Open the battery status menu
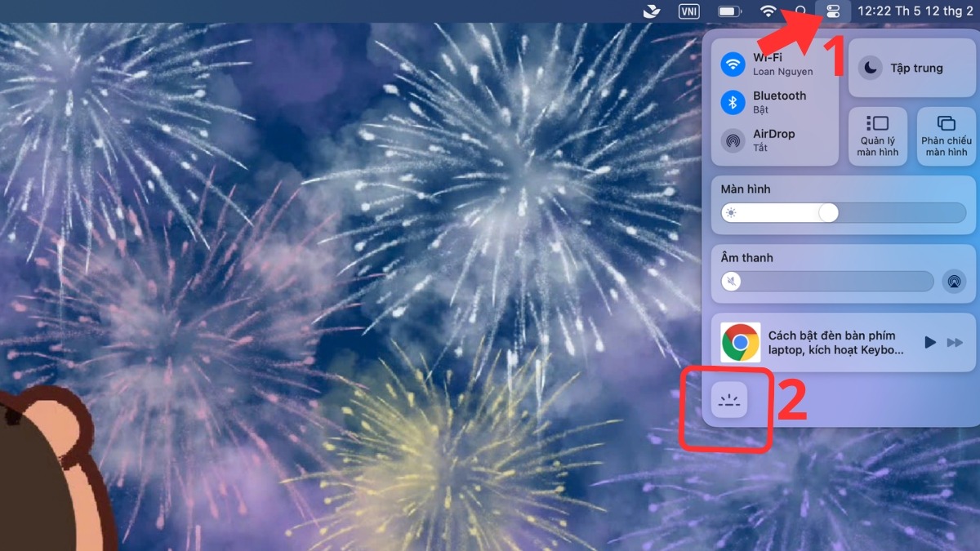This screenshot has width=980, height=551. pyautogui.click(x=728, y=11)
